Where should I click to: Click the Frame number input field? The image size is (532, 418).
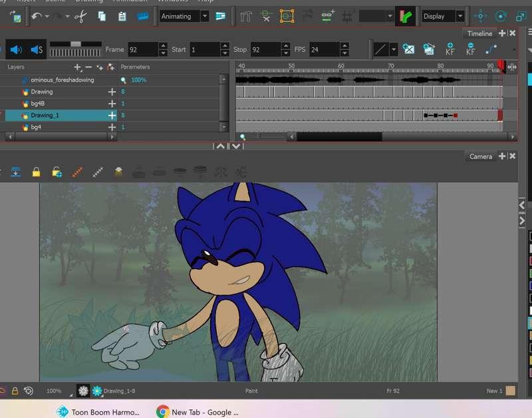point(143,49)
